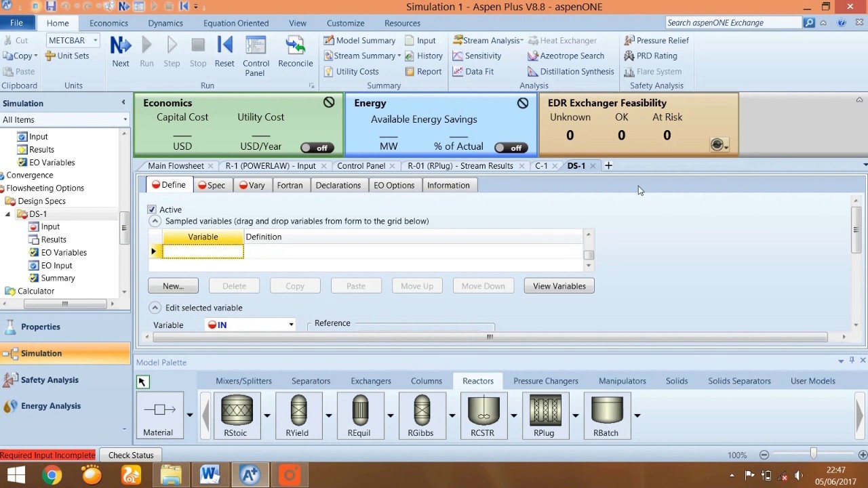Expand RStoic model options arrow
The height and width of the screenshot is (488, 868).
pos(267,415)
